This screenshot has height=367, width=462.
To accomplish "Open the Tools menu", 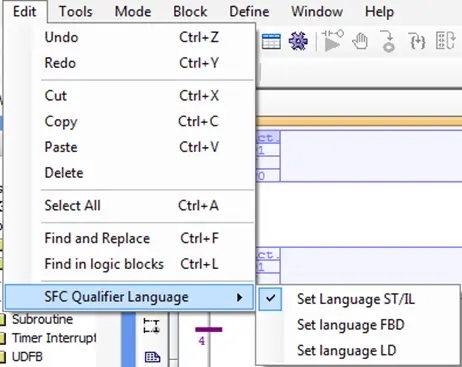I will point(75,12).
